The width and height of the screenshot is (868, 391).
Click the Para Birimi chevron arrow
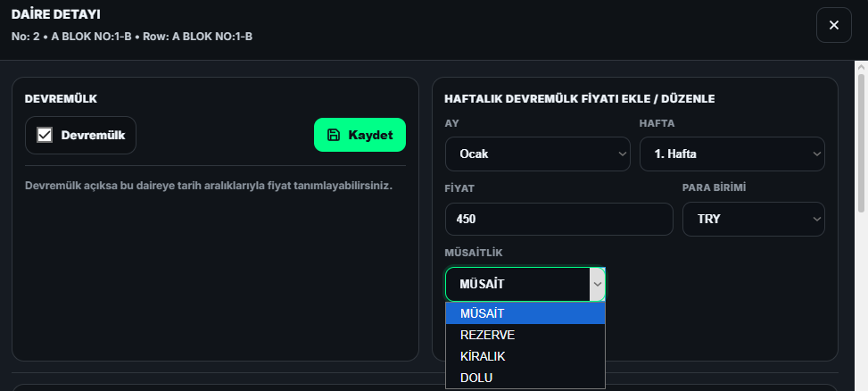pyautogui.click(x=816, y=219)
